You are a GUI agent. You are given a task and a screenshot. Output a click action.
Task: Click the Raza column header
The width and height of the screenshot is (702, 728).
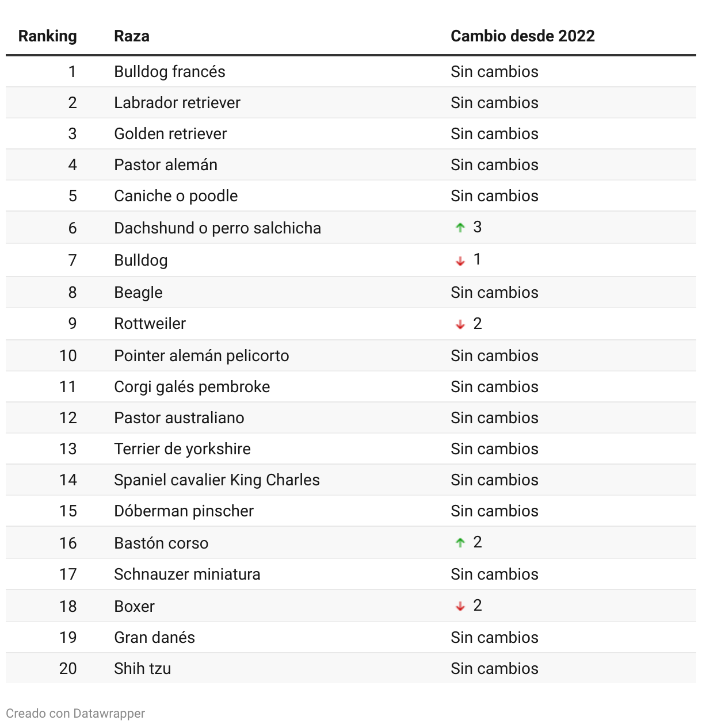(x=132, y=36)
